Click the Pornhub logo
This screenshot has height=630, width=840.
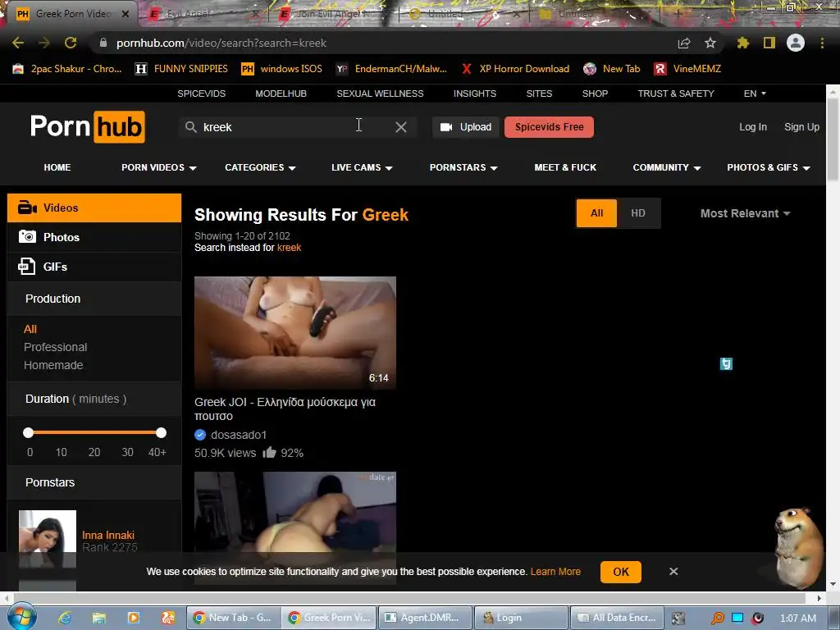87,127
